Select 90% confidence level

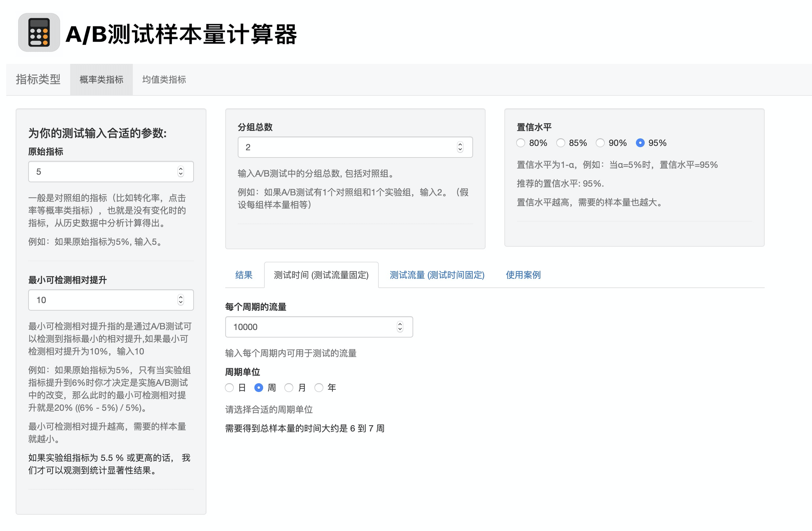pos(600,143)
